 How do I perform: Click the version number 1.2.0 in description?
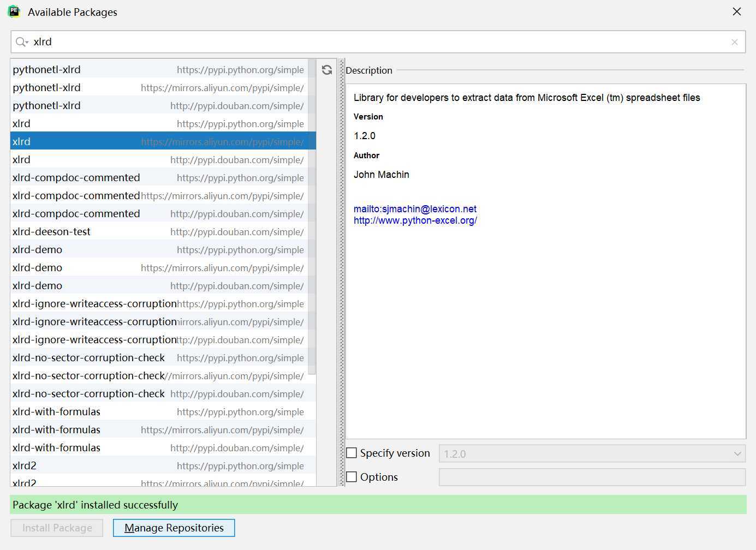(x=365, y=136)
